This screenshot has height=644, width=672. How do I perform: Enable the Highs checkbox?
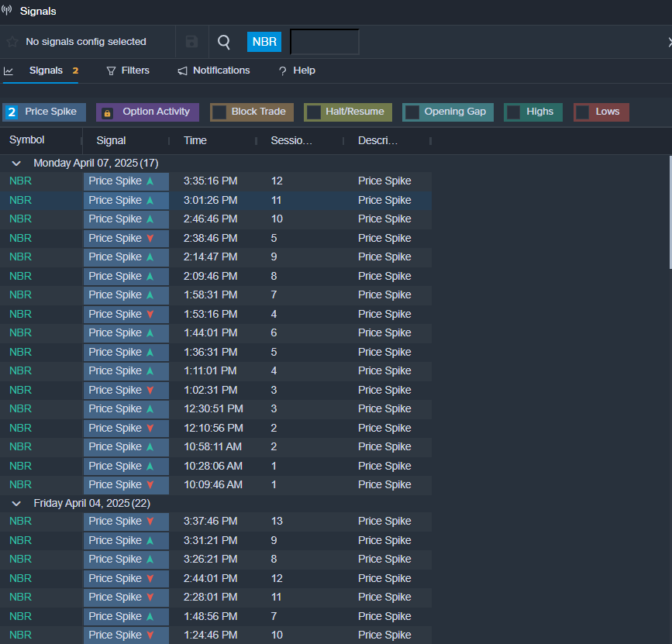pos(513,112)
